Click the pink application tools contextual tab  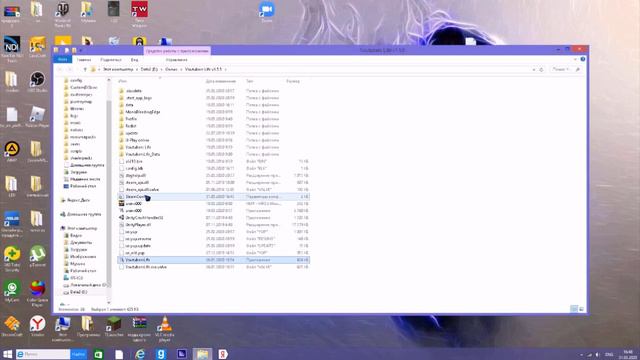point(177,51)
